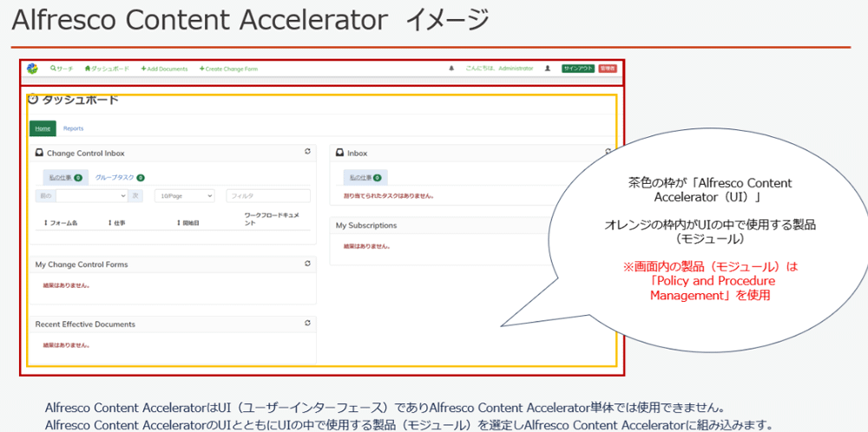
Task: Refresh the Change Control Inbox panel
Action: click(x=307, y=152)
